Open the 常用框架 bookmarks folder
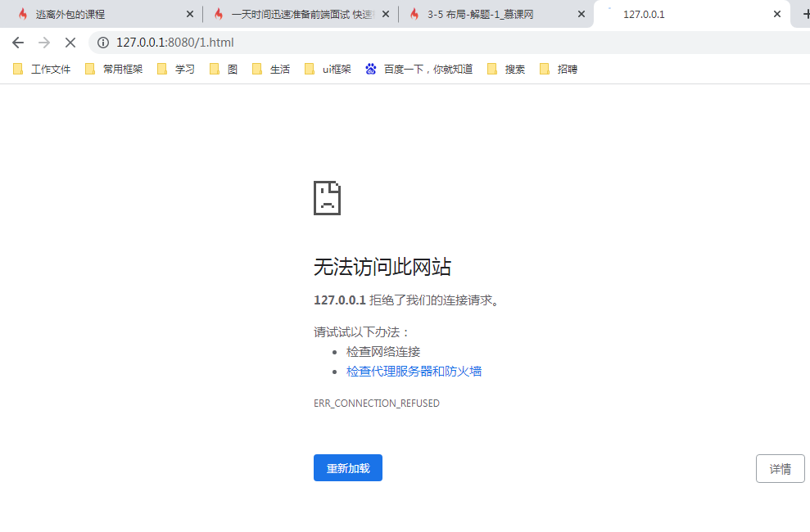Image resolution: width=810 pixels, height=532 pixels. (x=113, y=69)
